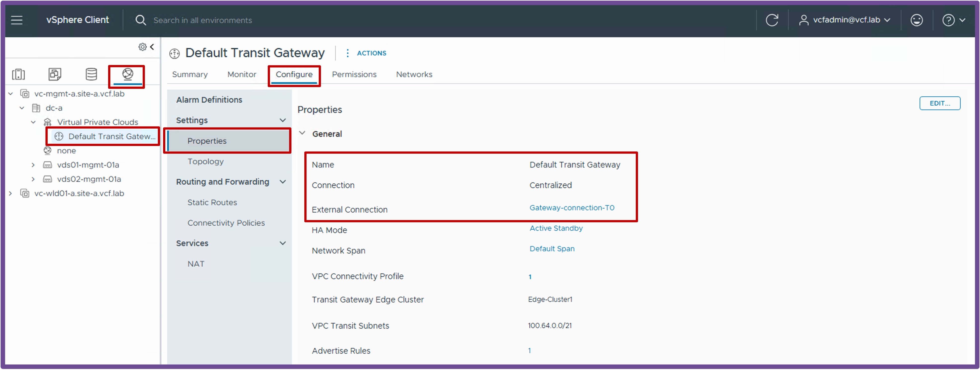Click the Active Standby HA mode link

[556, 229]
